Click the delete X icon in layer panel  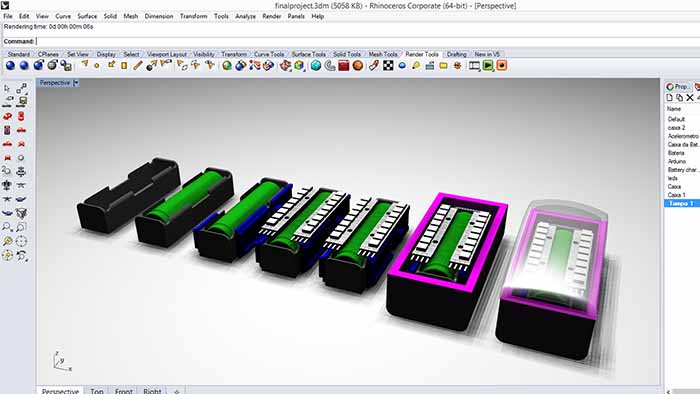coord(690,97)
